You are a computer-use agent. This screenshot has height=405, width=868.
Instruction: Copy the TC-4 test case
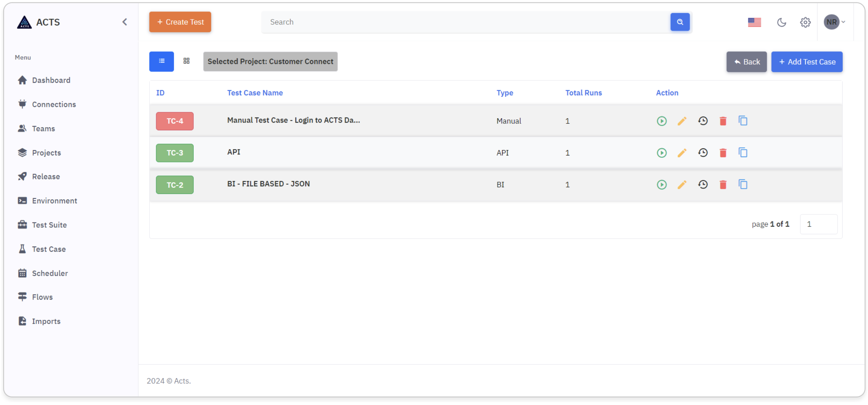tap(743, 121)
